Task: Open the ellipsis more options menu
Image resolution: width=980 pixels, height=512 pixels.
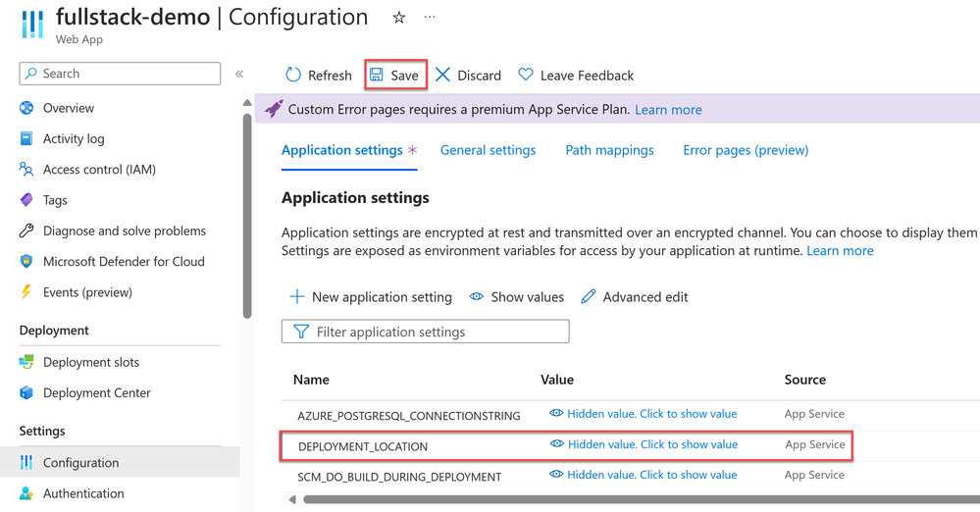Action: (x=430, y=17)
